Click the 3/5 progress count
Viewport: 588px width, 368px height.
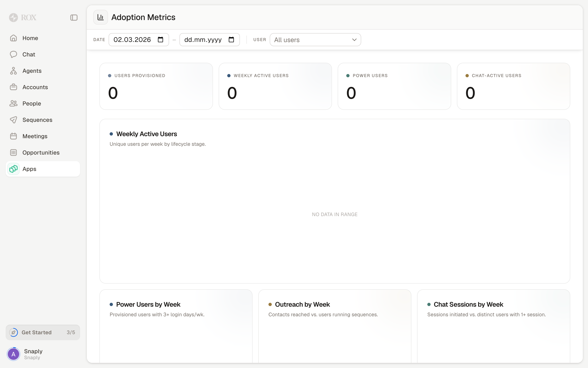[x=71, y=332]
